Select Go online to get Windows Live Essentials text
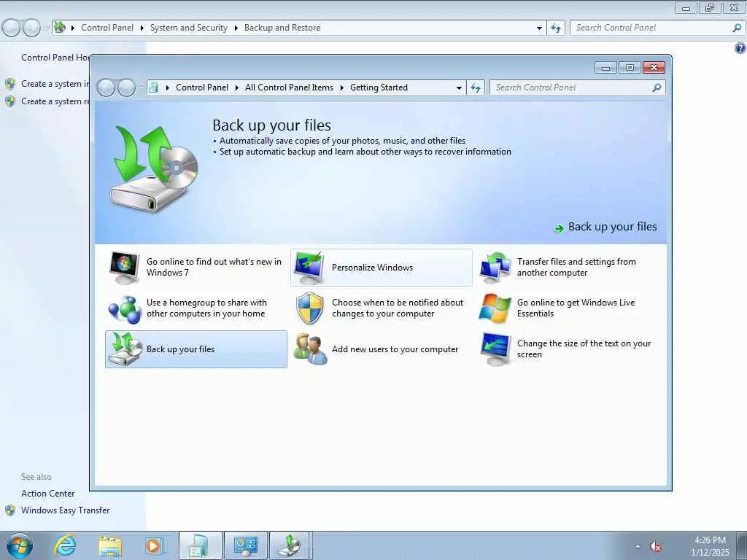The height and width of the screenshot is (560, 747). 576,308
